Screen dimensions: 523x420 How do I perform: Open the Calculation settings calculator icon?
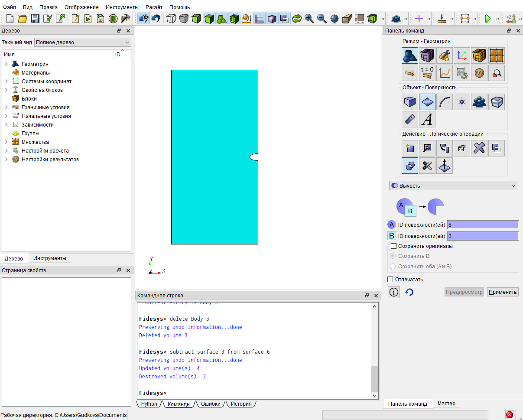point(462,73)
